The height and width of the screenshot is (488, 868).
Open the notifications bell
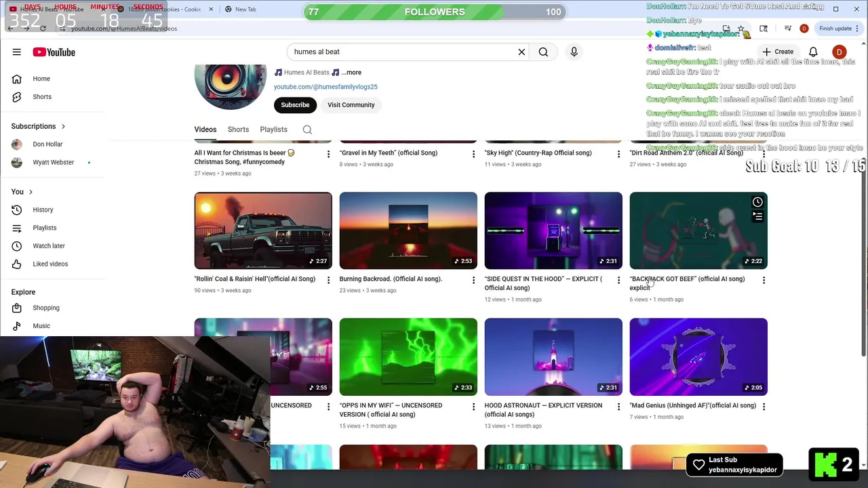[813, 52]
